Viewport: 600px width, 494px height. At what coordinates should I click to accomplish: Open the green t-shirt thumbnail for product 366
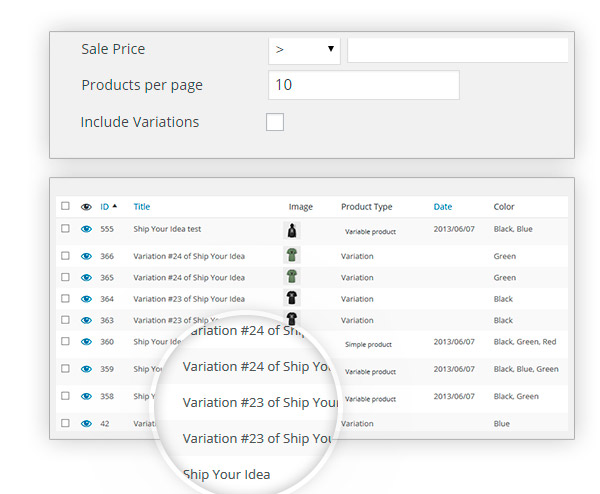tap(292, 255)
